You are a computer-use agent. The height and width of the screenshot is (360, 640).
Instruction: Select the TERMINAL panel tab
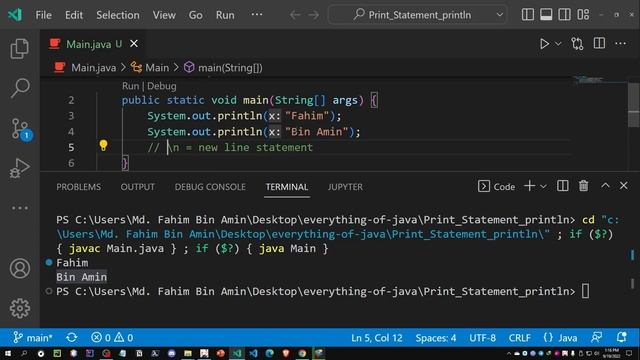(x=287, y=187)
